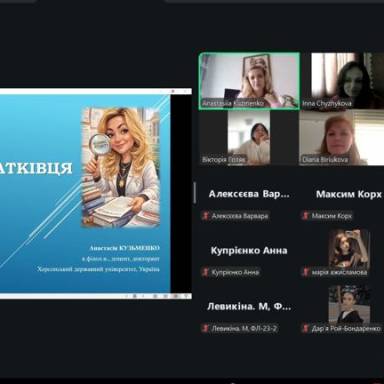This screenshot has height=384, width=384.
Task: Click the Херсонський державний університет line on slide
Action: 99,269
